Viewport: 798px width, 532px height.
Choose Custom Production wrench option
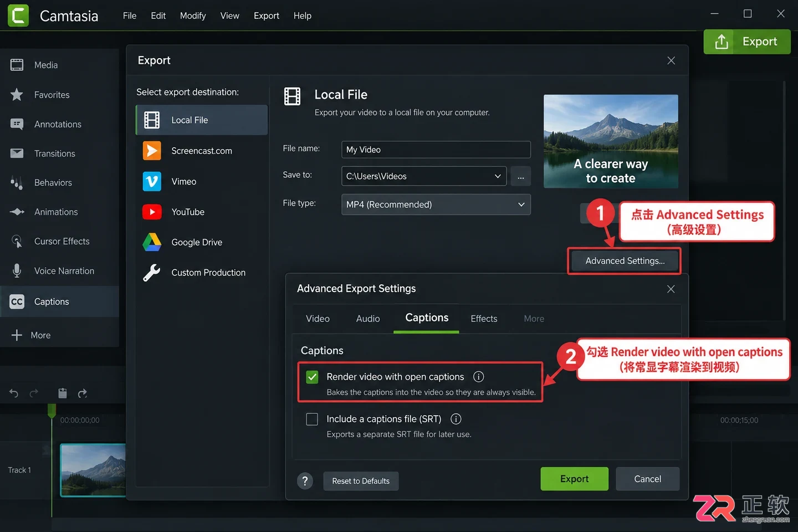click(202, 273)
